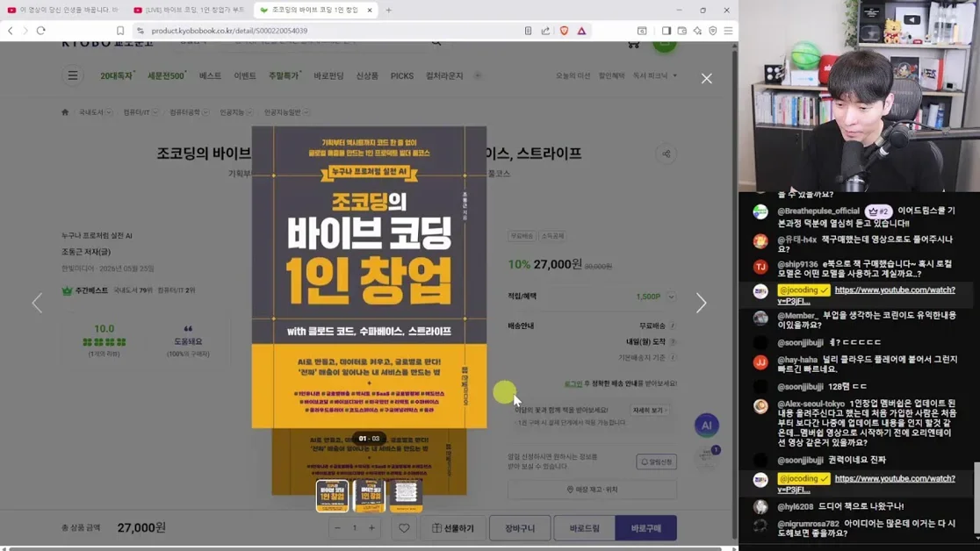This screenshot has height=551, width=980.
Task: Add book to wishlist with heart icon
Action: coord(404,528)
